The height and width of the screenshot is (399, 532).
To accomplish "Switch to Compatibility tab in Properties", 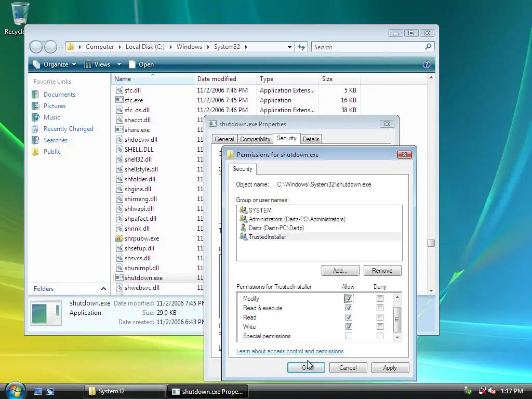I will 255,139.
